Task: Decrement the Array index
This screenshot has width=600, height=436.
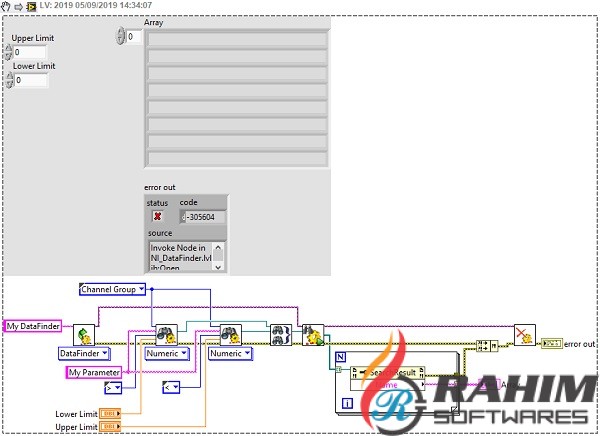Action: tap(121, 41)
